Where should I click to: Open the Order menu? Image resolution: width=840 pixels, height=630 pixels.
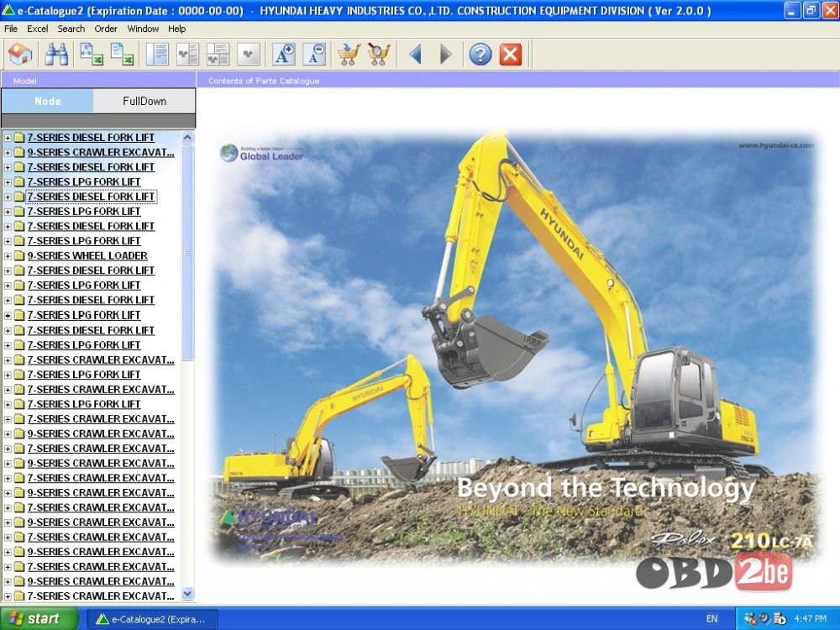pos(106,29)
